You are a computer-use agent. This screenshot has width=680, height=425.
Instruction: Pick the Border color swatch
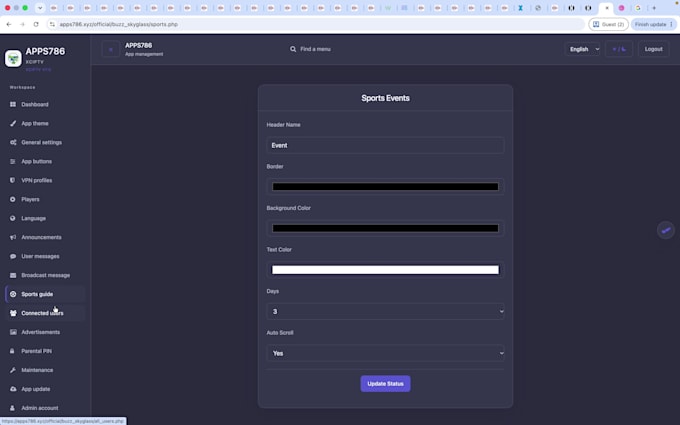[x=385, y=187]
